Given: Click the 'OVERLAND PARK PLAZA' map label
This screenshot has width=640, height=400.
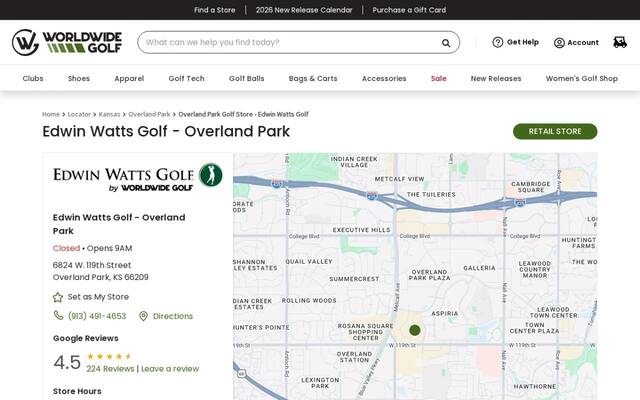Looking at the screenshot, I should click(429, 275).
